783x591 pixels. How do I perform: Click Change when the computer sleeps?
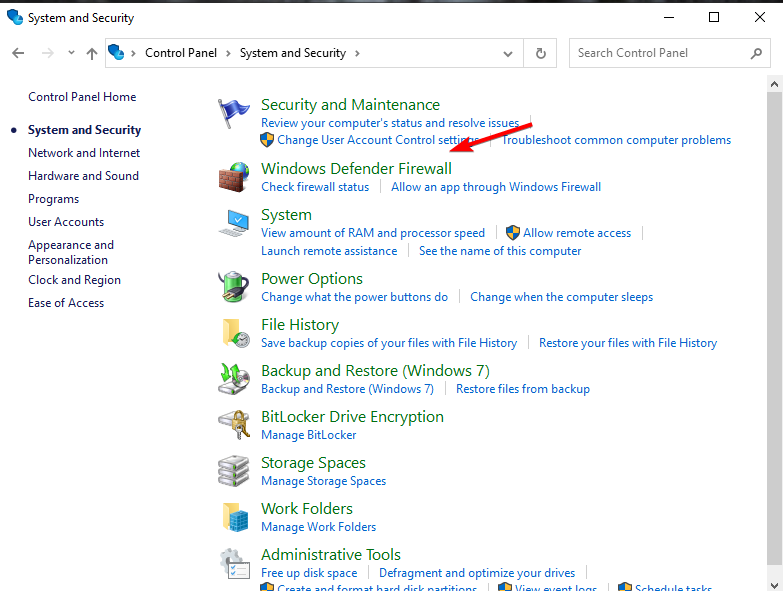click(561, 296)
